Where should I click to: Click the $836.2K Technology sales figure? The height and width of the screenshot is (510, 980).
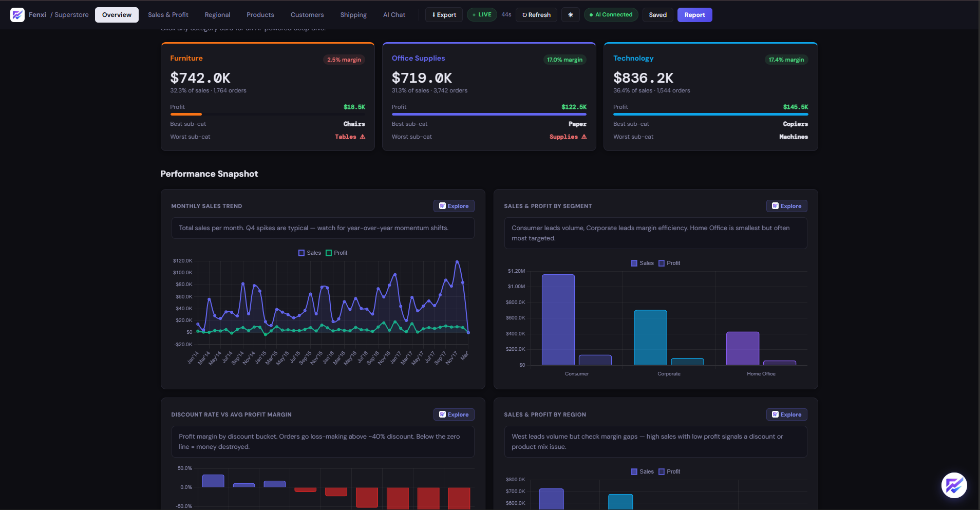click(x=644, y=78)
